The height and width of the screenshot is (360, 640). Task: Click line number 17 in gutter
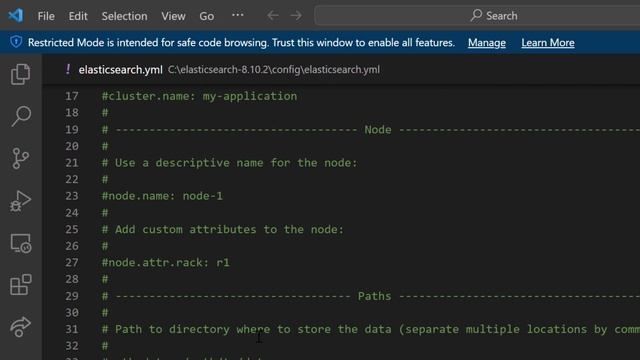click(x=72, y=96)
